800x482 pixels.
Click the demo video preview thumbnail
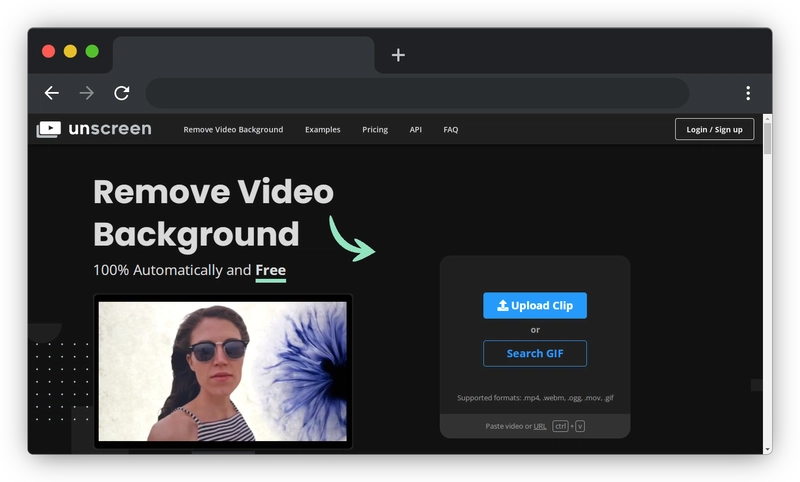(x=222, y=371)
